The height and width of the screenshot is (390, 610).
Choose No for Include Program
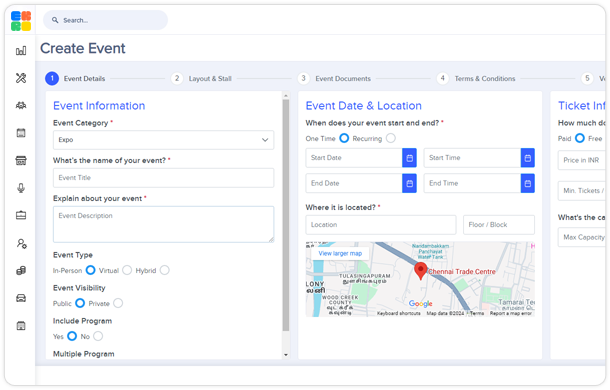[x=98, y=336]
